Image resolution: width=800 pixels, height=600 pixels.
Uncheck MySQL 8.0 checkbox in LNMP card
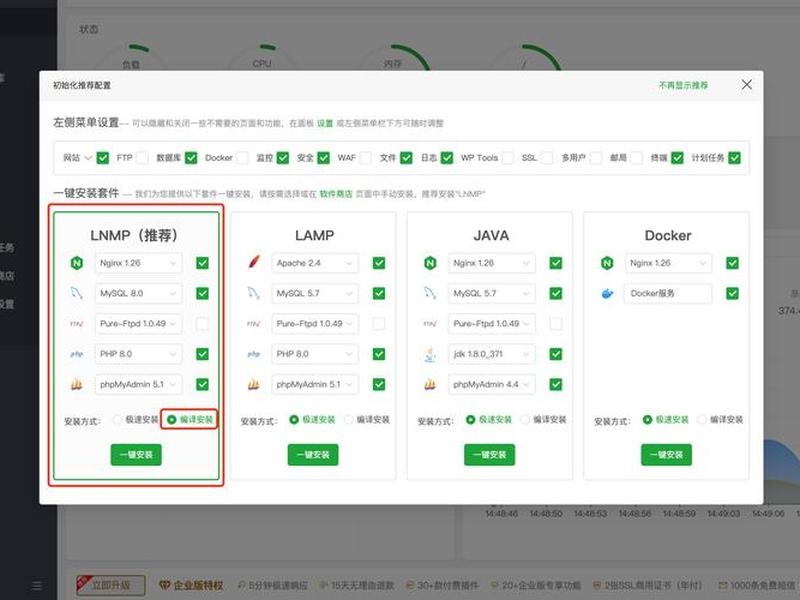pyautogui.click(x=203, y=293)
